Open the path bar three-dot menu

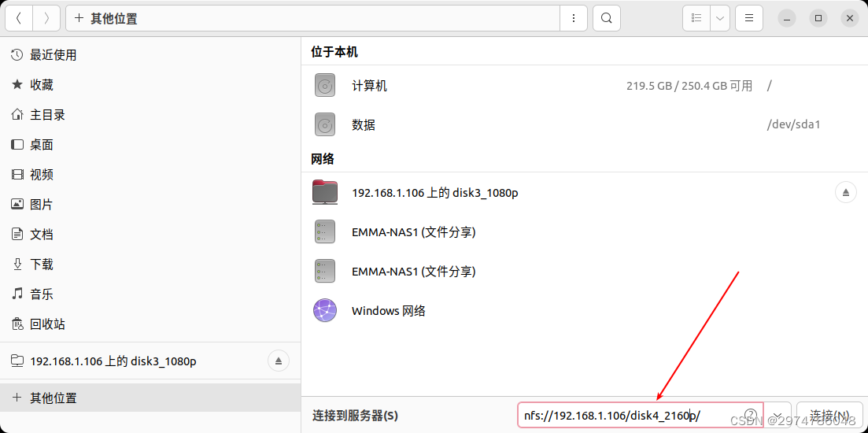click(x=574, y=18)
